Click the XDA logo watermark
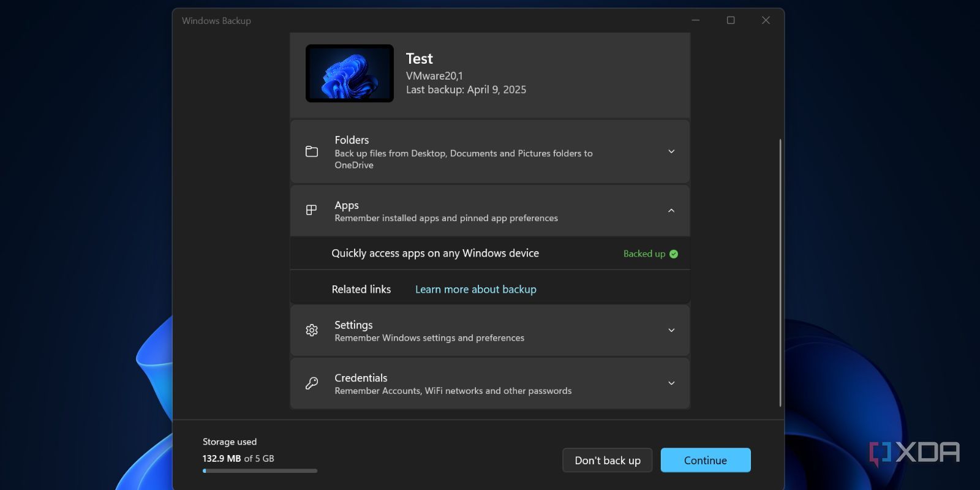980x490 pixels. 914,453
